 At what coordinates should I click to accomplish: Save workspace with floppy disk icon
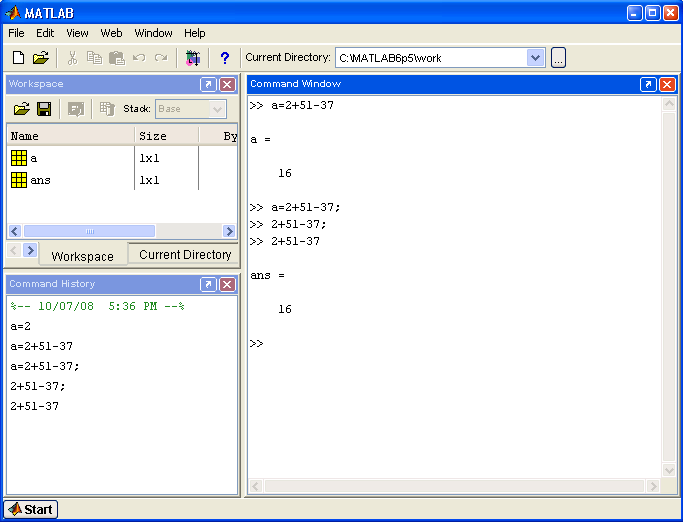coord(44,108)
